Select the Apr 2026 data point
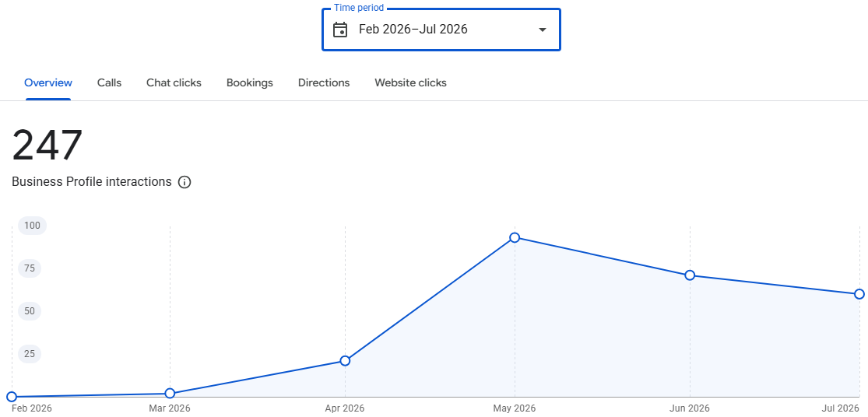This screenshot has width=868, height=417. pos(345,360)
